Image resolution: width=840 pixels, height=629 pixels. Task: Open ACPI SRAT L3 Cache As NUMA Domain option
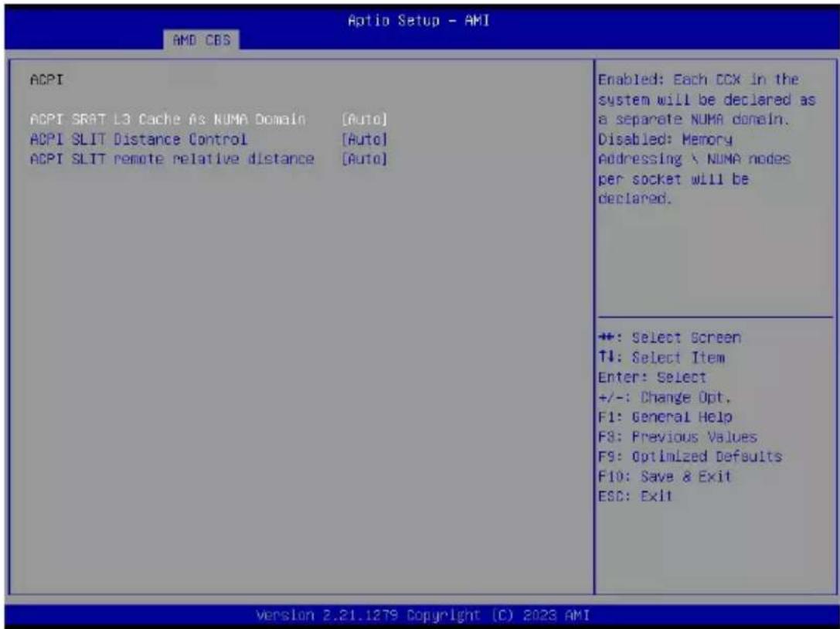pyautogui.click(x=168, y=119)
